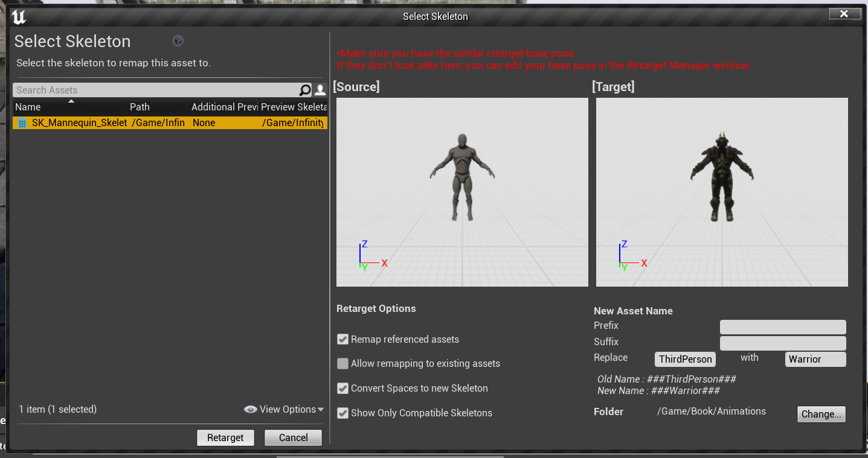Image resolution: width=868 pixels, height=458 pixels.
Task: Click the Unreal Engine logo icon
Action: [19, 16]
